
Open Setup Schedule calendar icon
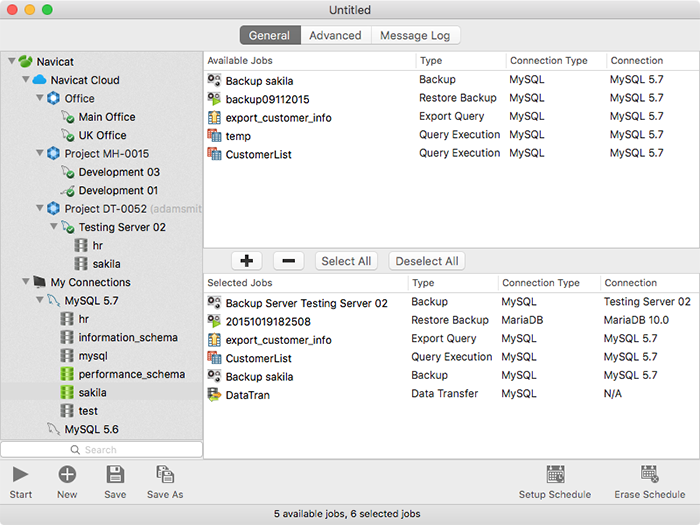point(555,474)
